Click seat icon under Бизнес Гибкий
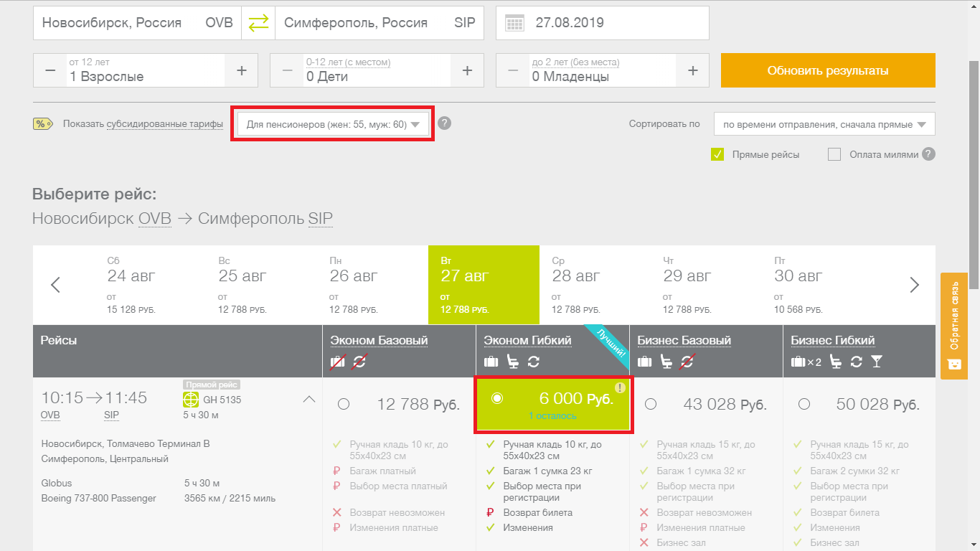Screen dimensions: 980x551 coord(836,362)
